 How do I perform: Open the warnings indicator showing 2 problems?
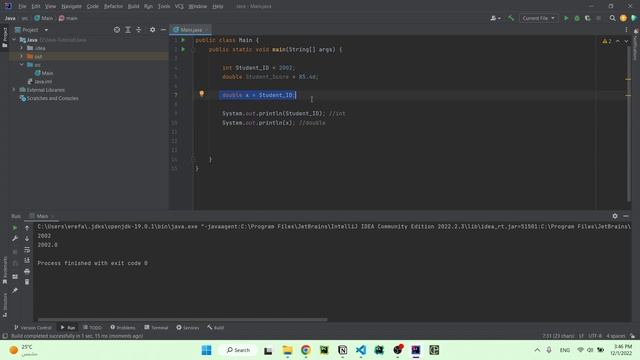607,41
